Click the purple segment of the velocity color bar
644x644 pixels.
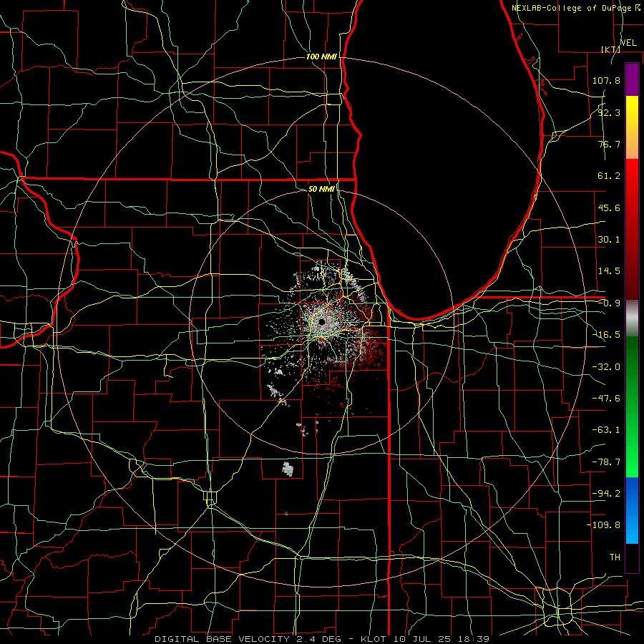(x=632, y=79)
